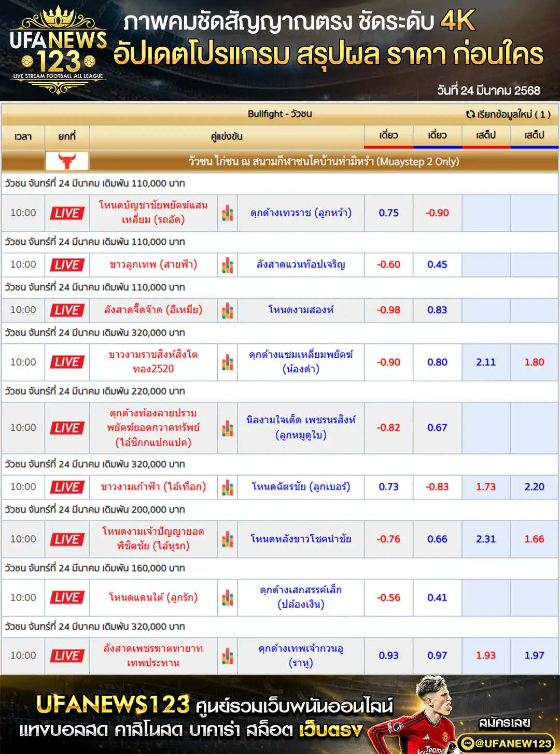Select team ขาวงามราชสิงห์สิงโตทอง2520
This screenshot has width=560, height=754.
tap(153, 362)
